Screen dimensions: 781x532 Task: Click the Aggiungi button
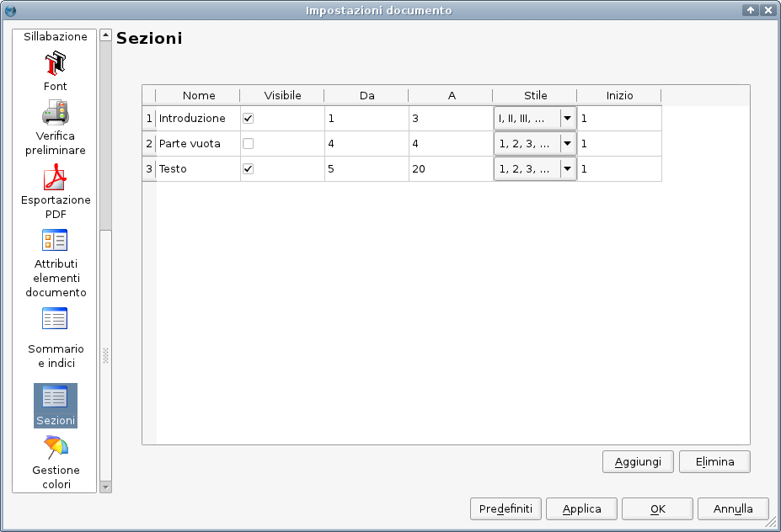point(638,461)
